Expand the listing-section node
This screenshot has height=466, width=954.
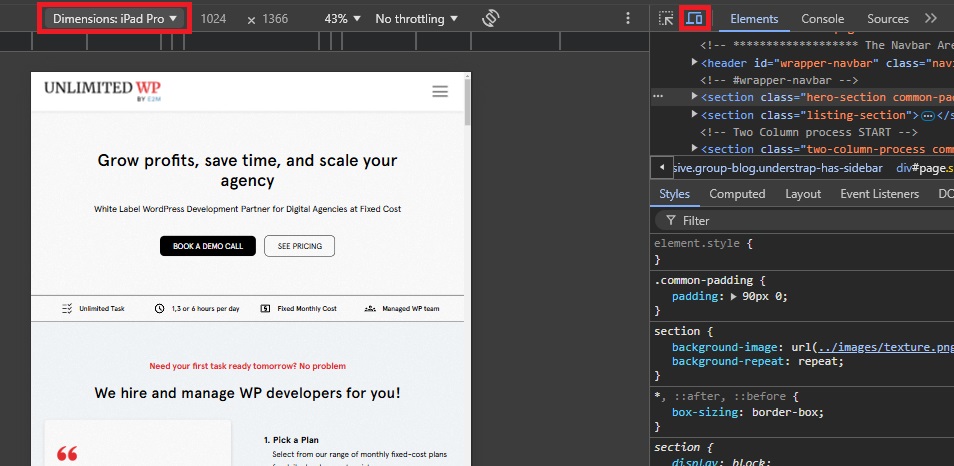695,114
